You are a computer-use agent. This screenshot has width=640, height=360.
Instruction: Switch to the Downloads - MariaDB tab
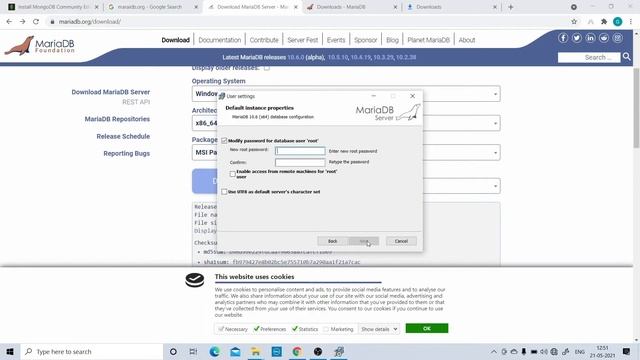(352, 7)
